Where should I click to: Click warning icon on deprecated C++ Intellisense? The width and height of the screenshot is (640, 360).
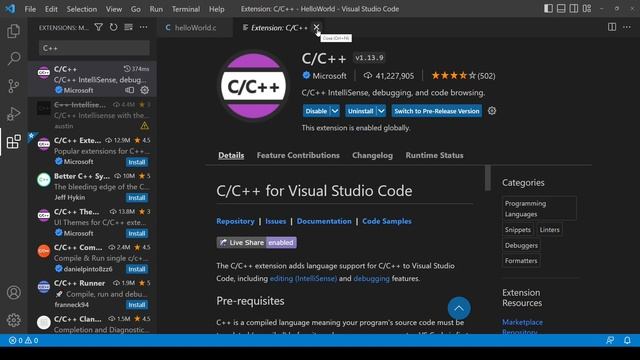pyautogui.click(x=144, y=126)
